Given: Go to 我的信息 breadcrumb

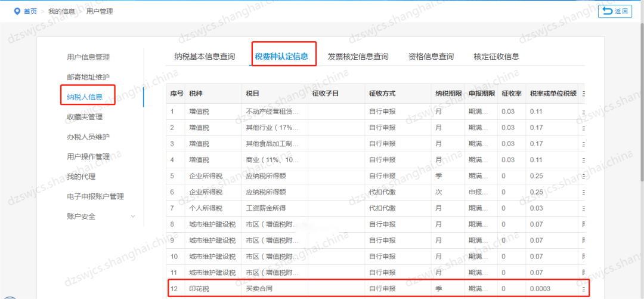Looking at the screenshot, I should click(63, 11).
